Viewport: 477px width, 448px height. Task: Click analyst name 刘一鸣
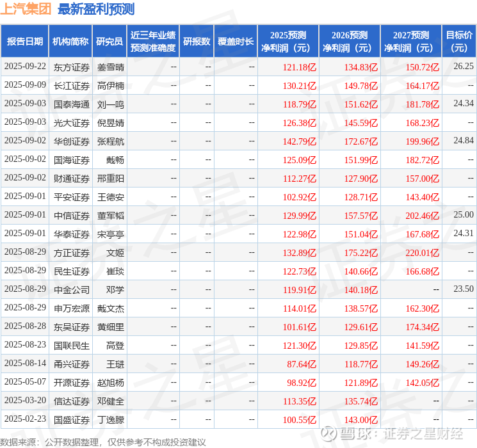pos(111,104)
